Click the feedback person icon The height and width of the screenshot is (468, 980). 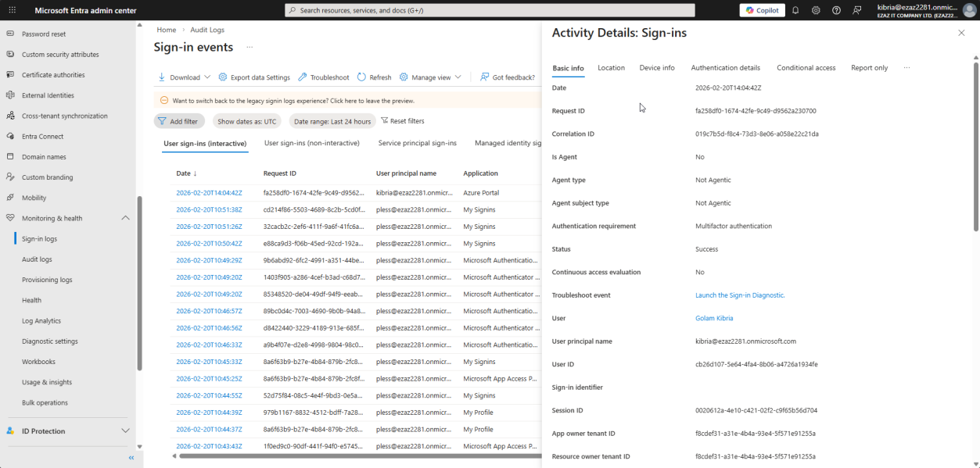coord(857,10)
